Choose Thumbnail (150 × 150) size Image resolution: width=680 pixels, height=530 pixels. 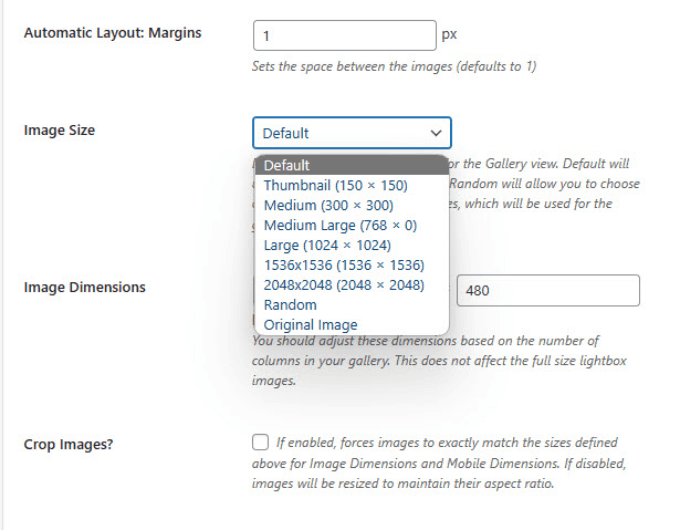(335, 185)
